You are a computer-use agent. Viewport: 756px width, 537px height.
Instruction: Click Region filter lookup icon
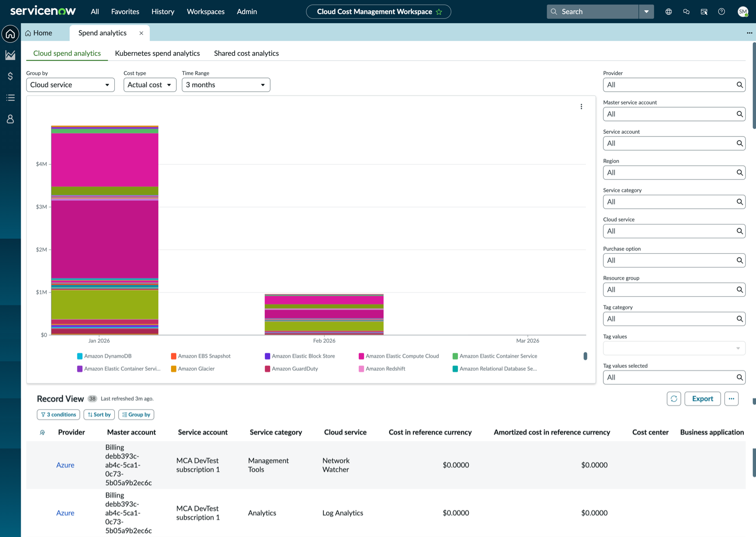click(x=739, y=173)
